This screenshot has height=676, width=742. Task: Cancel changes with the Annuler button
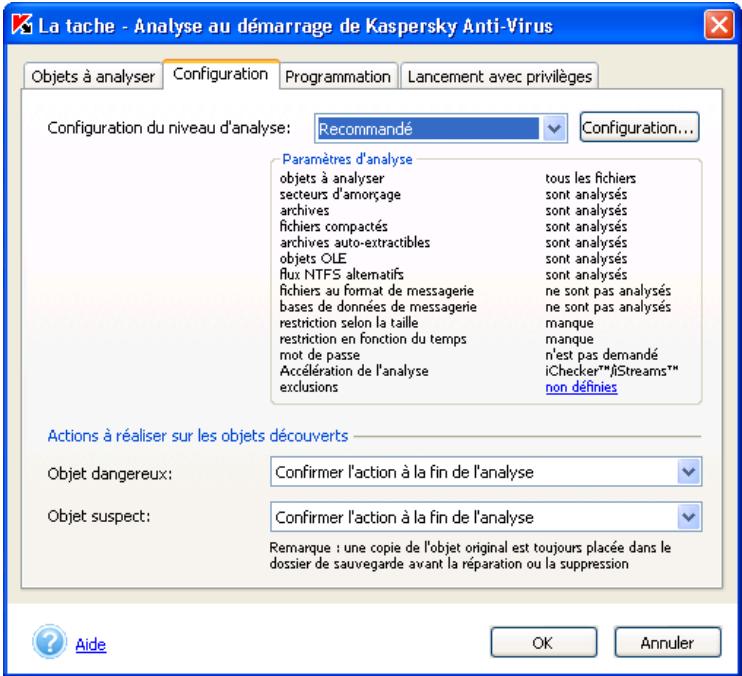coord(667,642)
